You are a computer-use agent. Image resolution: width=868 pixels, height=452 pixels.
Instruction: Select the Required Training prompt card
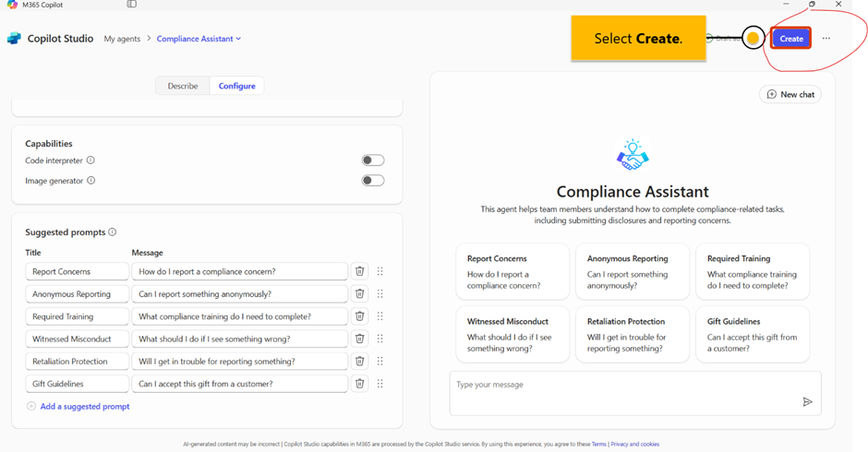click(753, 271)
